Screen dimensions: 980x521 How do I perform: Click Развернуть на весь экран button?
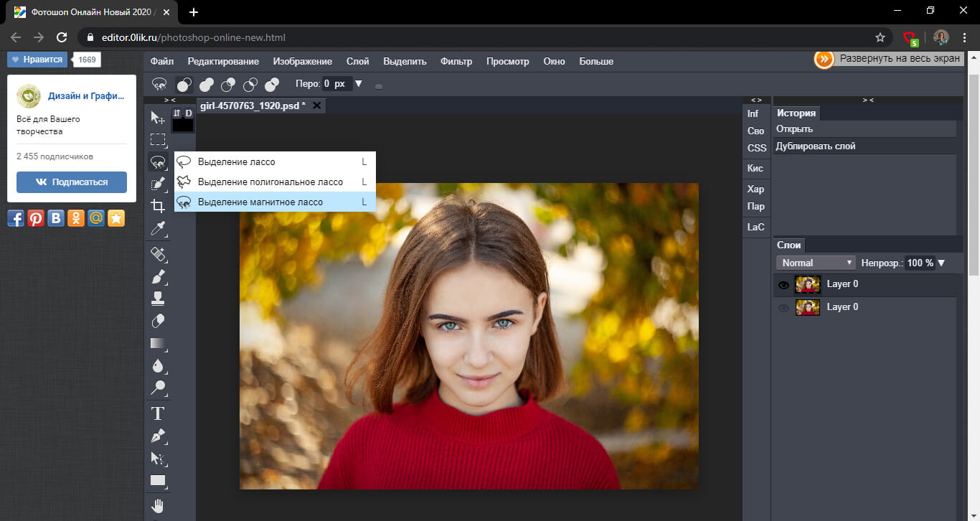coord(887,59)
